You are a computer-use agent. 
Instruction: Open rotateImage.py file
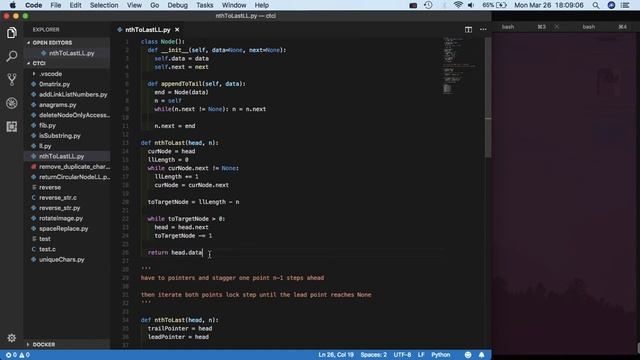61,218
